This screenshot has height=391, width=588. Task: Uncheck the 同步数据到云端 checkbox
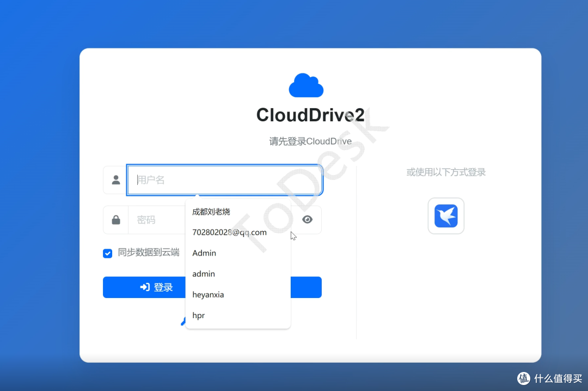(x=108, y=253)
